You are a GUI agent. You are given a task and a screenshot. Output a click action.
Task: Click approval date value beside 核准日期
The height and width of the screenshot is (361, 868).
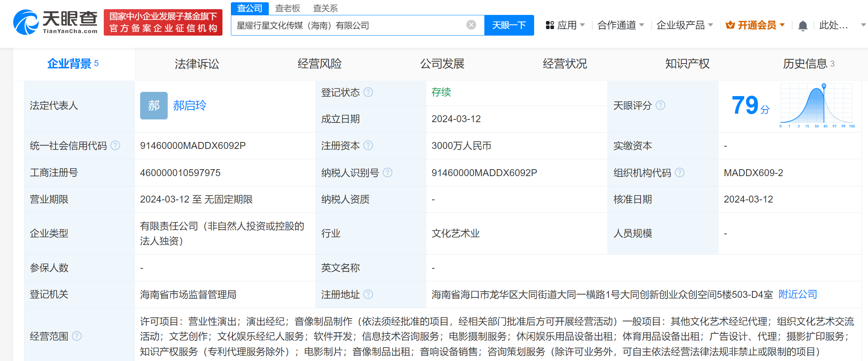pos(748,199)
